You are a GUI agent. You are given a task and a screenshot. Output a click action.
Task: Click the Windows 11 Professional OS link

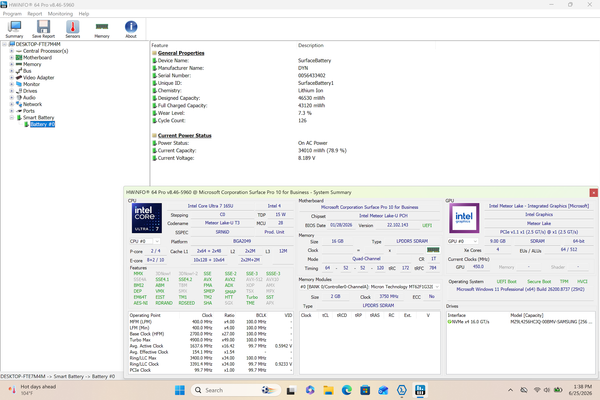(x=520, y=289)
